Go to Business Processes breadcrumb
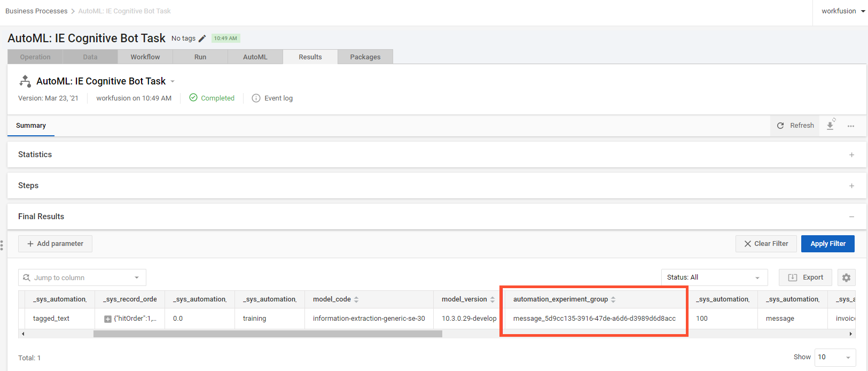The width and height of the screenshot is (868, 371). 36,11
